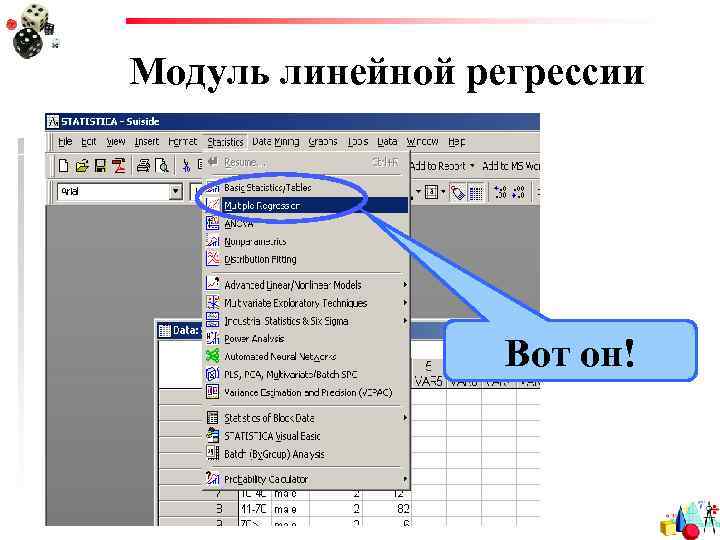The height and width of the screenshot is (540, 720).
Task: Click the Cut scissors toolbar icon
Action: coord(186,166)
